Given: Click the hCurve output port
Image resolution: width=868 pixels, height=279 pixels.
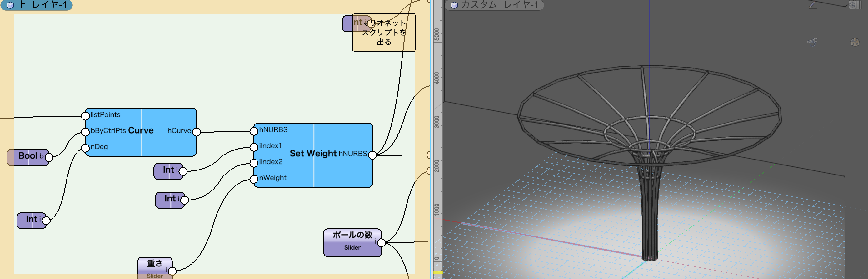Looking at the screenshot, I should tap(197, 132).
